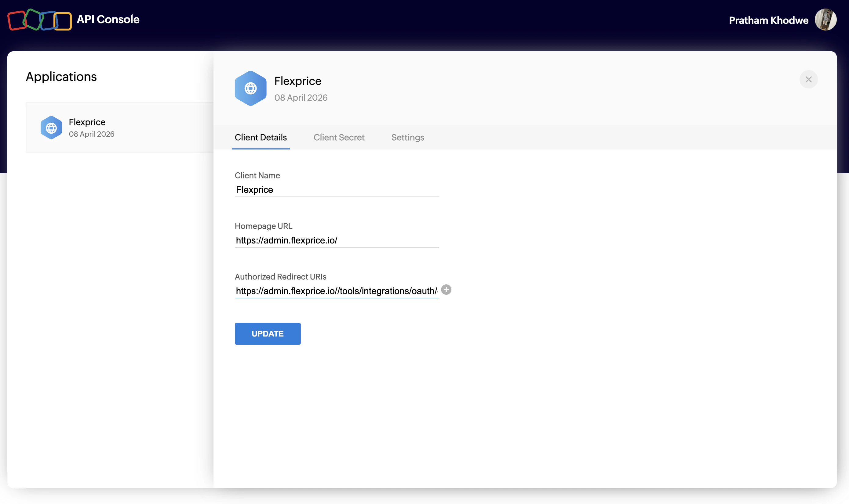The width and height of the screenshot is (849, 504).
Task: Switch to the Client Secret tab
Action: (x=339, y=137)
